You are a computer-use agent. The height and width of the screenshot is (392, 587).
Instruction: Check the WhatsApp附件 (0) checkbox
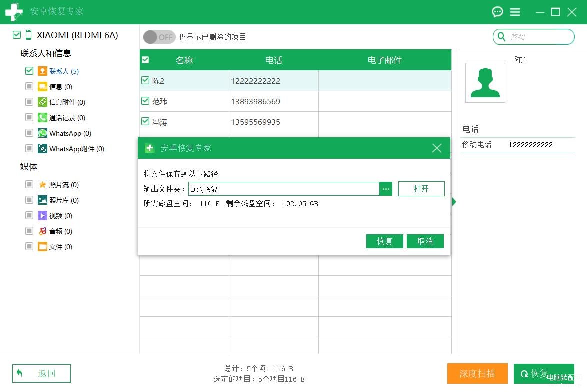point(29,148)
